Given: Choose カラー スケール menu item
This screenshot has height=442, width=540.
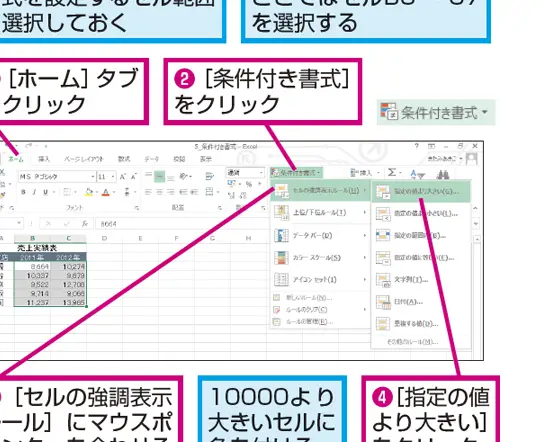Looking at the screenshot, I should tap(320, 258).
